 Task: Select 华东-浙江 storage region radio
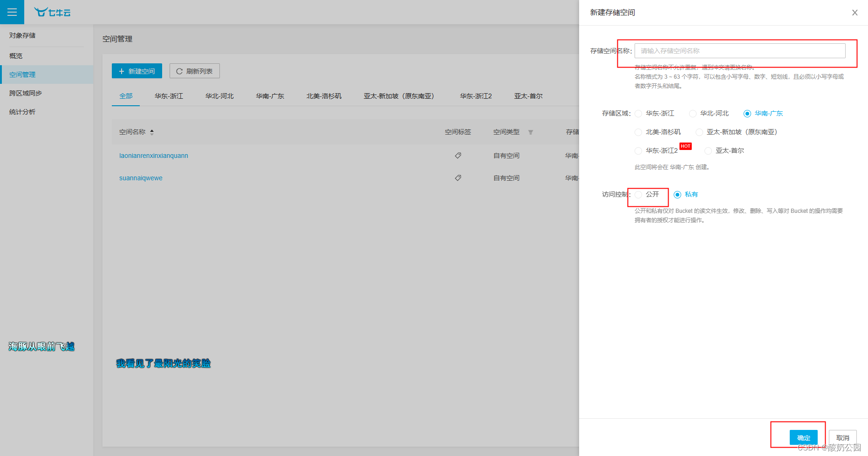point(638,114)
